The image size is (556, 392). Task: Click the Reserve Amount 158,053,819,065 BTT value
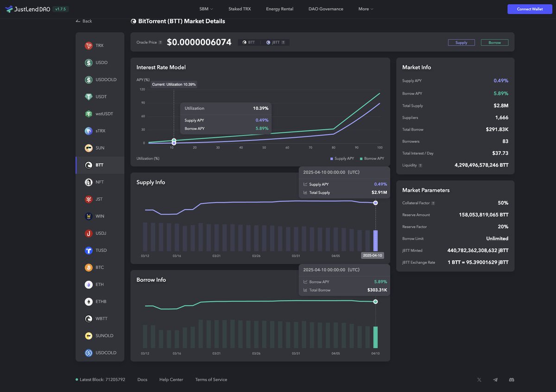tap(484, 215)
